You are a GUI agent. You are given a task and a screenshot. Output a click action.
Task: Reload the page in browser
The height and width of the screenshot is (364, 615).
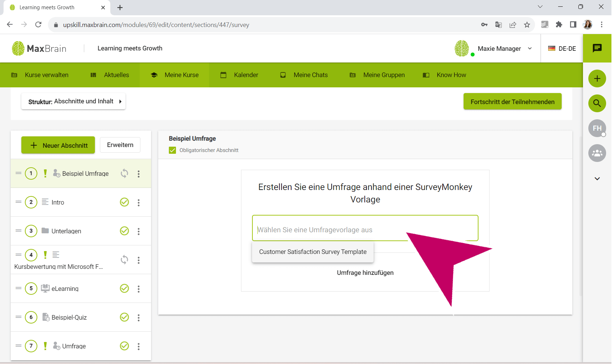coord(38,25)
